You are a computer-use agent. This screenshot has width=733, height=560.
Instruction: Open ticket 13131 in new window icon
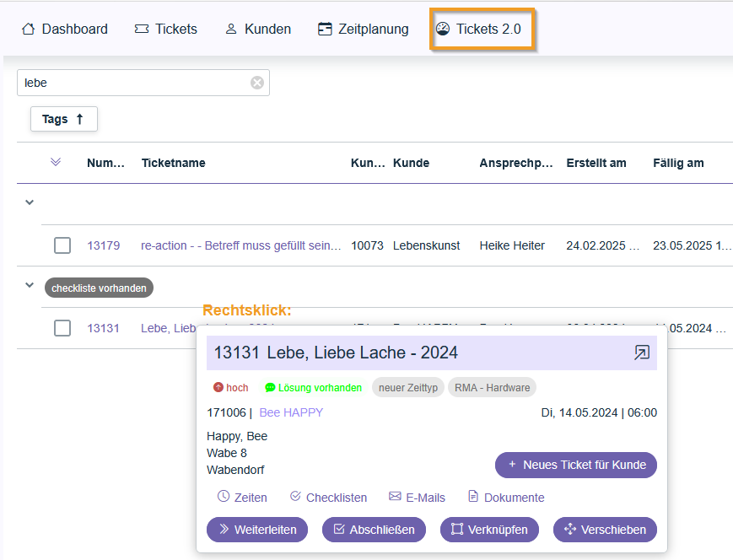pos(642,353)
